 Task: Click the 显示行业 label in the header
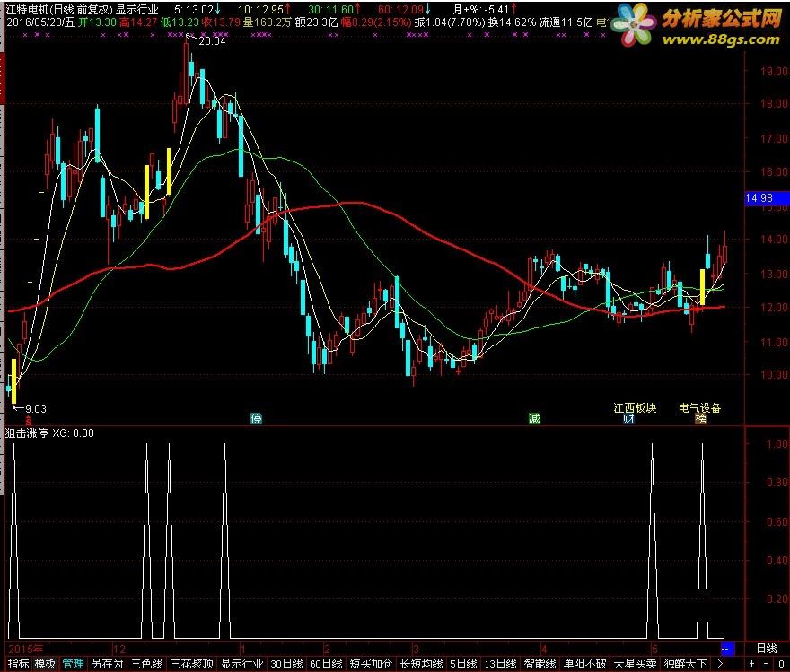137,9
